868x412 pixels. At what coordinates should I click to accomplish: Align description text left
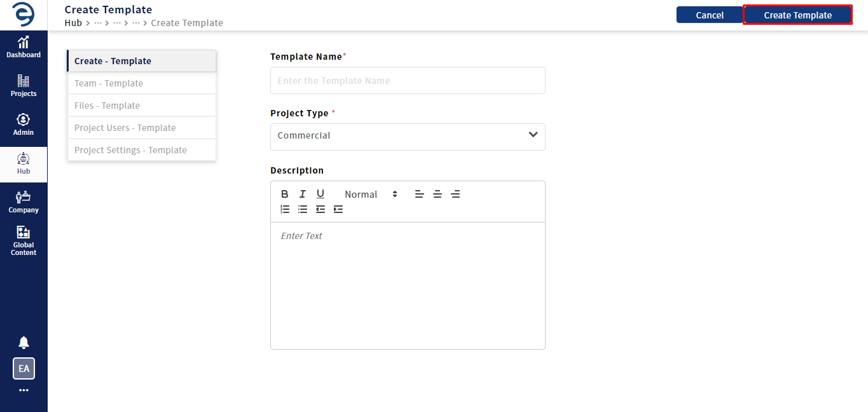[x=420, y=194]
